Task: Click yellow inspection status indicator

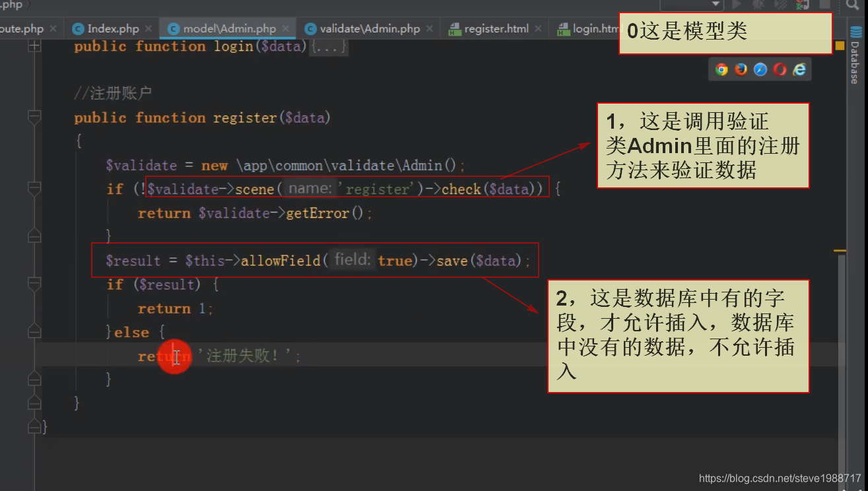Action: [840, 46]
